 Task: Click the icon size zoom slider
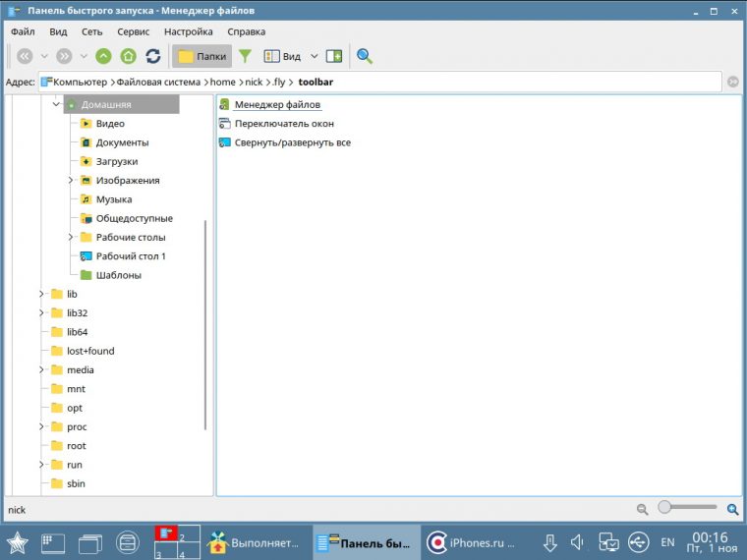pyautogui.click(x=688, y=507)
